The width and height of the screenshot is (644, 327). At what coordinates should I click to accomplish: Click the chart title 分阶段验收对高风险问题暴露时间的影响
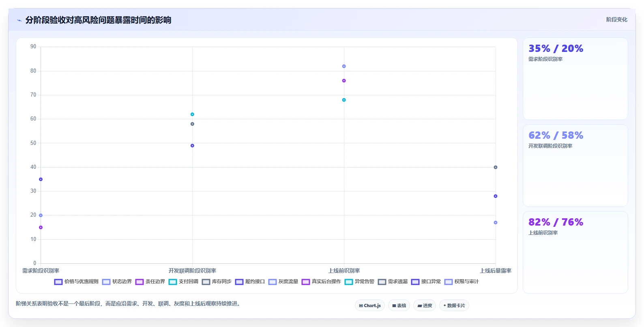pyautogui.click(x=98, y=20)
